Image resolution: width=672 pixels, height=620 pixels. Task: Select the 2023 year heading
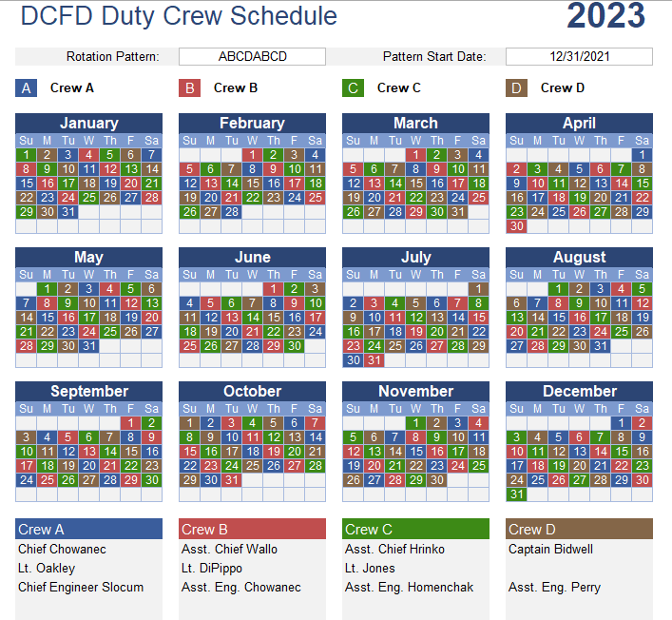pos(605,16)
